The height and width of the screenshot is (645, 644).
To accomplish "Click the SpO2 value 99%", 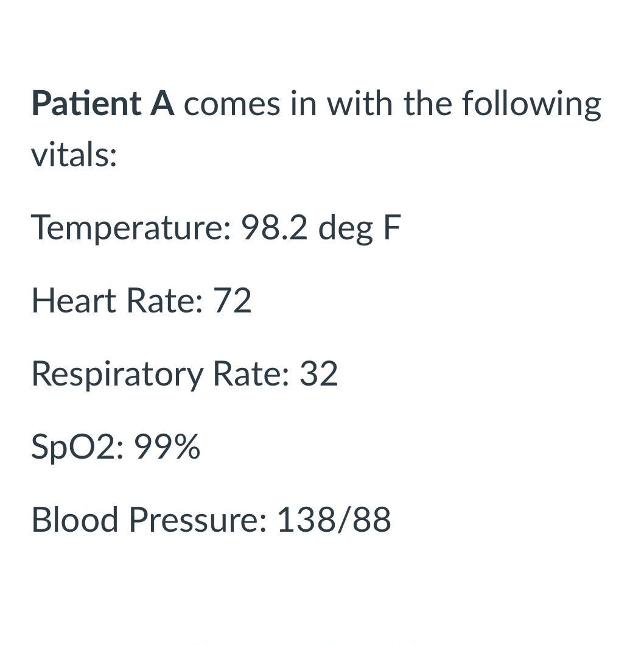I will point(167,447).
